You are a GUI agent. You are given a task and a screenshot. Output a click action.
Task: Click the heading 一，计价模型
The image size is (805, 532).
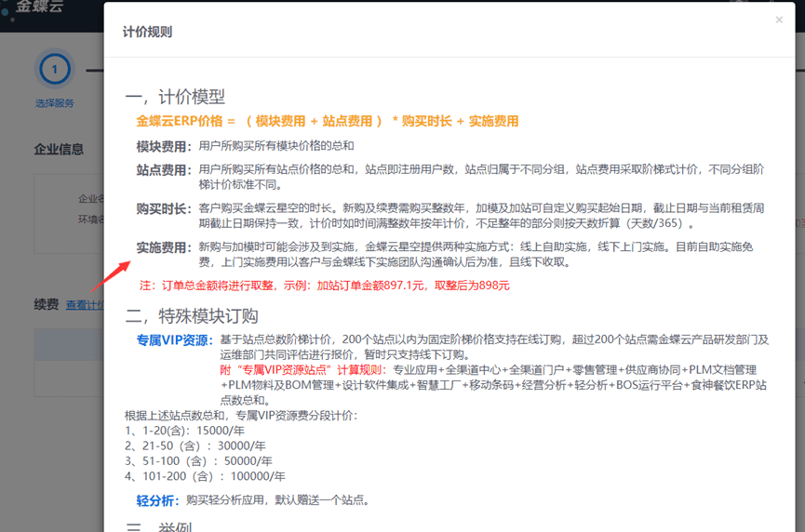[175, 97]
